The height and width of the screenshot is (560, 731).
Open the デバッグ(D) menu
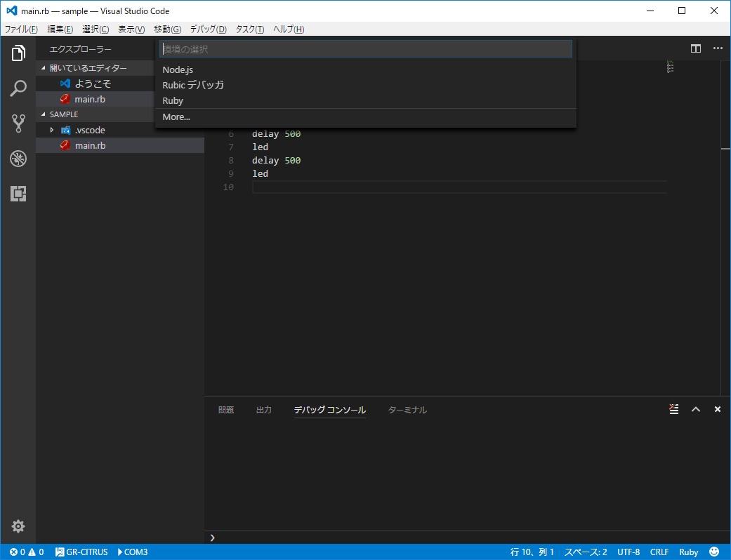(x=208, y=29)
